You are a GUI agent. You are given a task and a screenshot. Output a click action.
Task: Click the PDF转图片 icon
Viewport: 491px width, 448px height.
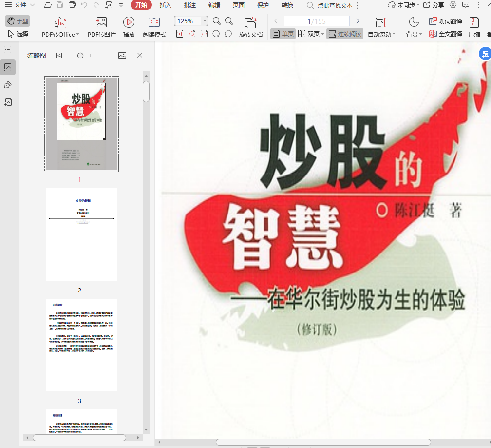(101, 22)
